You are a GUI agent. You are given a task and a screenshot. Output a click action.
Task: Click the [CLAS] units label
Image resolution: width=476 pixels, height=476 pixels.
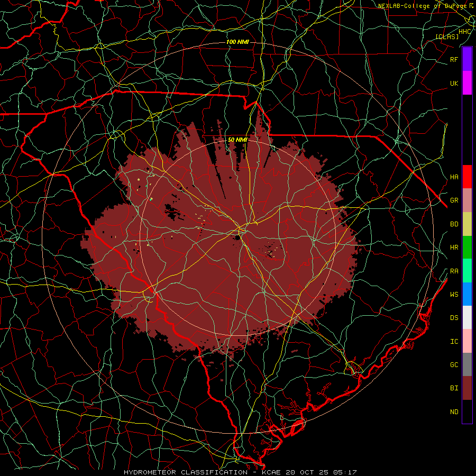tap(447, 36)
